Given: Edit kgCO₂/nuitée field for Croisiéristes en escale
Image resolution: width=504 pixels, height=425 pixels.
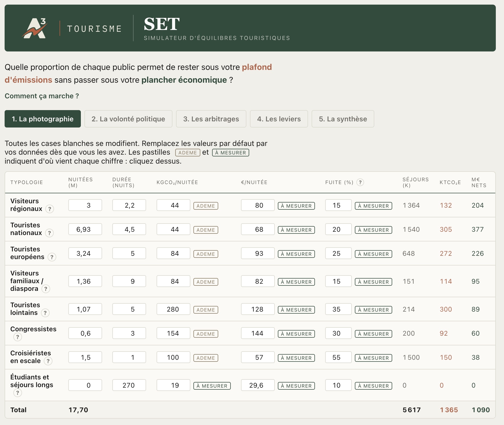Looking at the screenshot, I should (173, 357).
